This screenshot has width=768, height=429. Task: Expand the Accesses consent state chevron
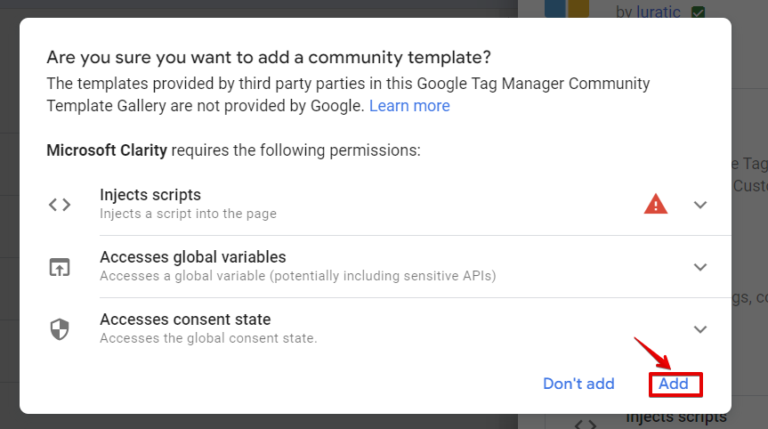click(x=700, y=329)
